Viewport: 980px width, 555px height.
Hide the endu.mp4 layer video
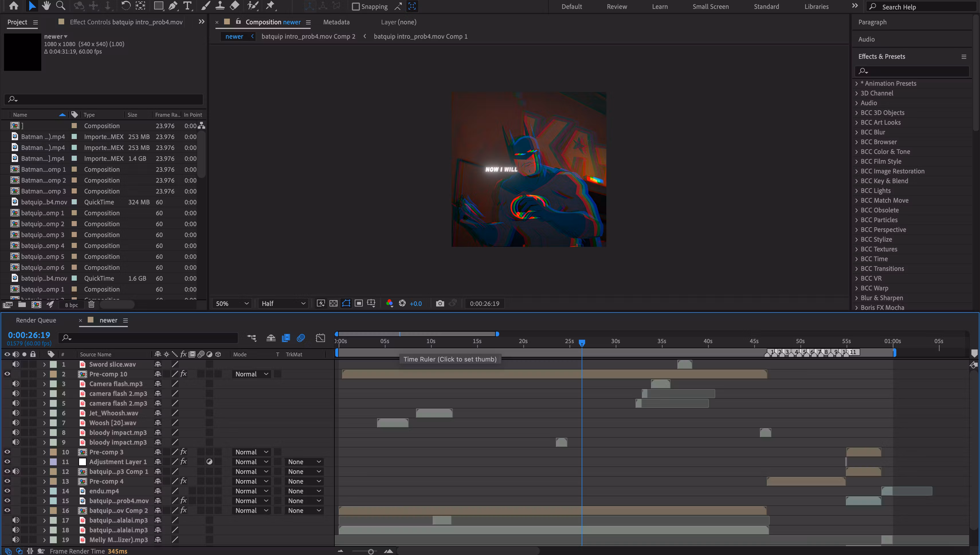click(x=7, y=491)
